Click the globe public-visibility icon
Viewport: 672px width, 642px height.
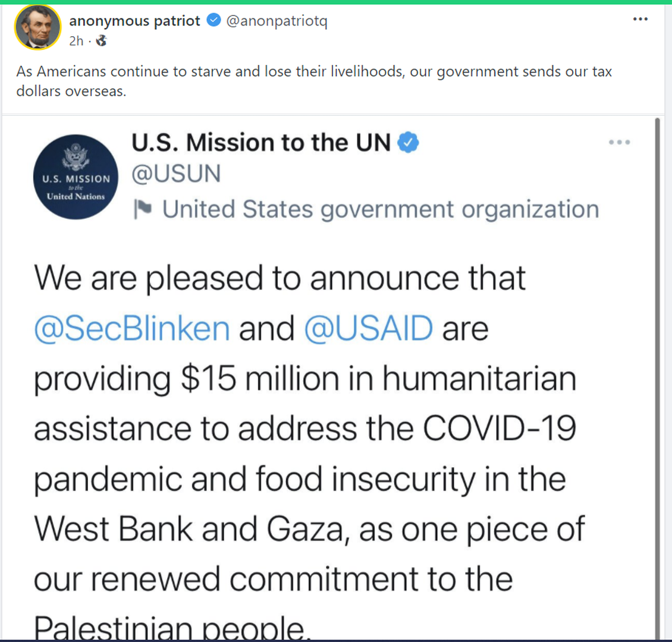[101, 41]
